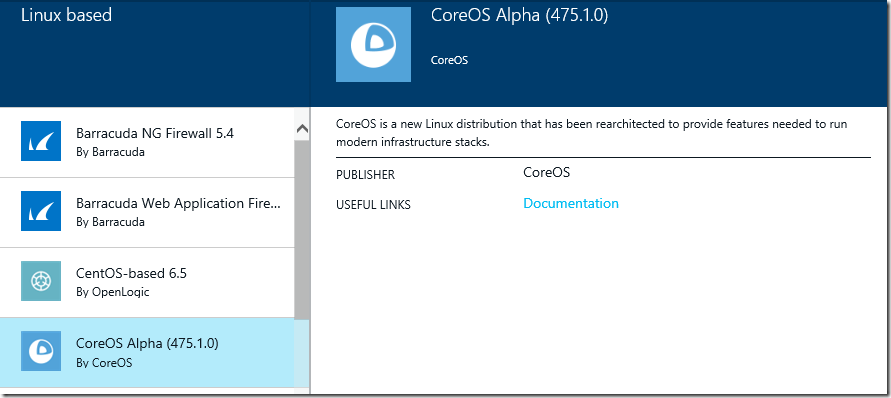
Task: Click 'By Barracuda' under Web Application Firewall
Action: [x=110, y=222]
